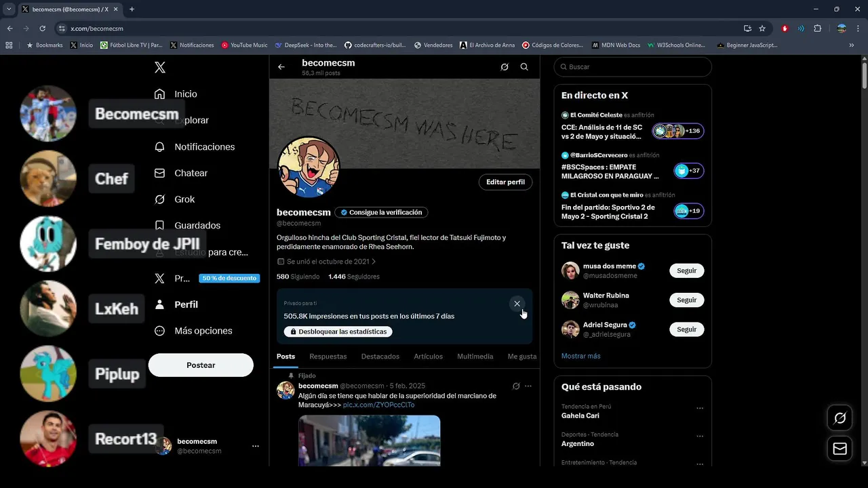The height and width of the screenshot is (488, 868).
Task: Switch to Destacados tab
Action: coord(380,357)
